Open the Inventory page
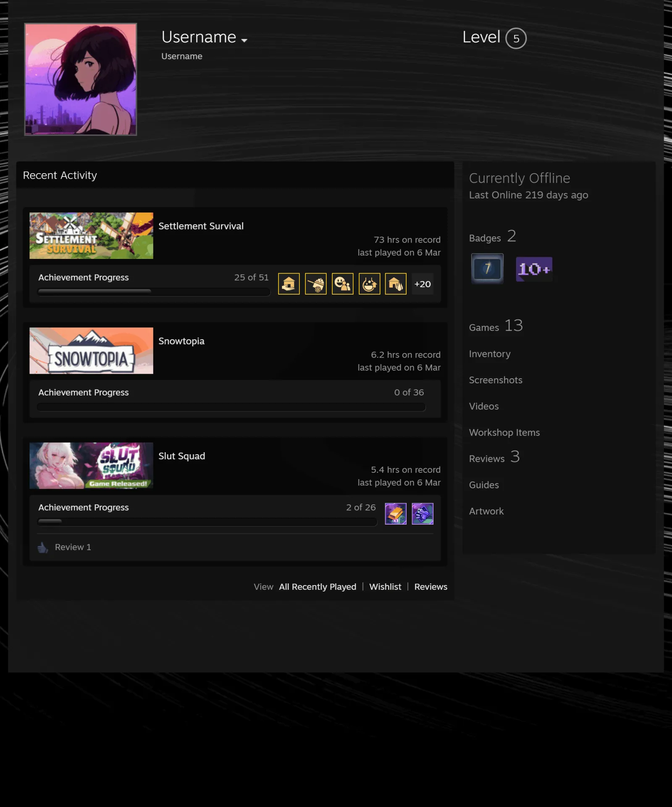The height and width of the screenshot is (807, 672). pyautogui.click(x=490, y=354)
